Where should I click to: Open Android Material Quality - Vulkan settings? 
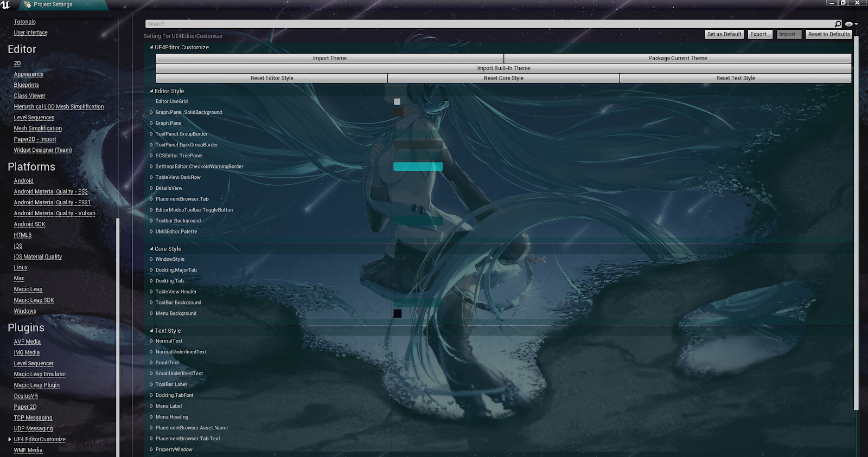coord(54,214)
